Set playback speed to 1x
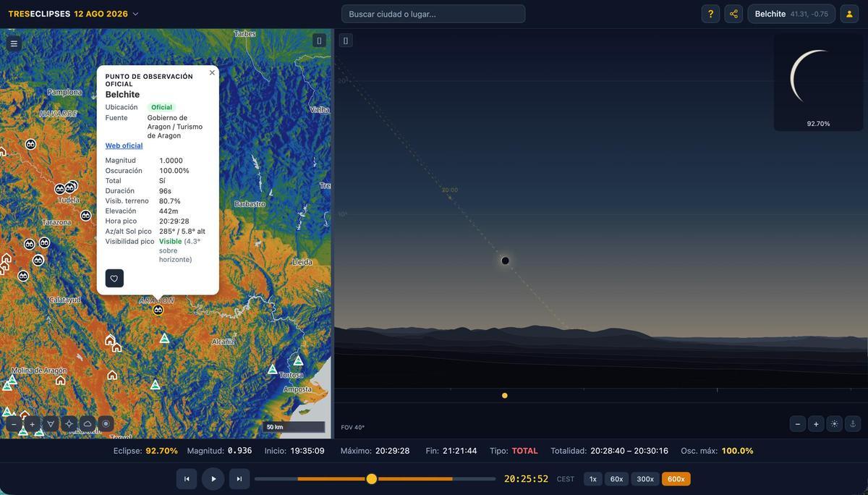 pyautogui.click(x=593, y=479)
